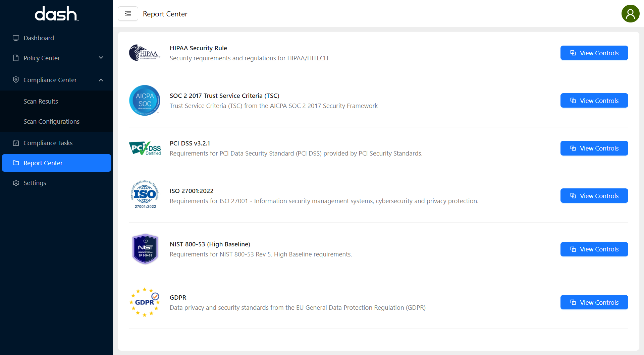Open Compliance Tasks page
Viewport: 644px width, 355px height.
pos(48,143)
